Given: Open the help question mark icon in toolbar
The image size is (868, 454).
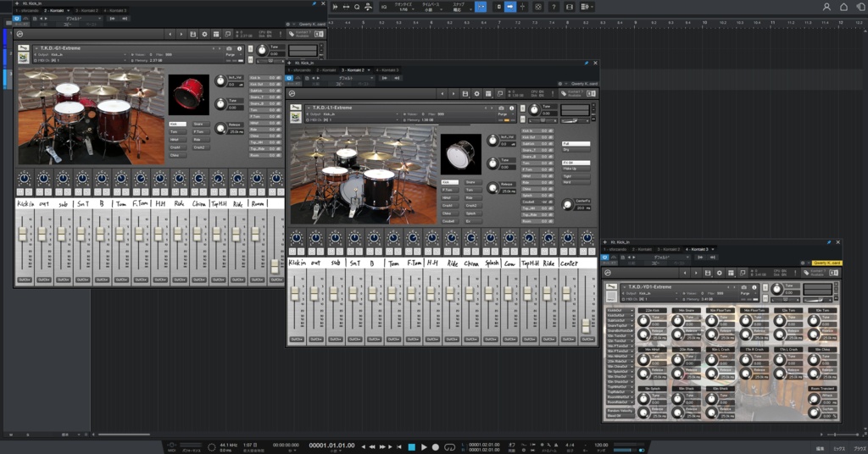Looking at the screenshot, I should coord(554,7).
